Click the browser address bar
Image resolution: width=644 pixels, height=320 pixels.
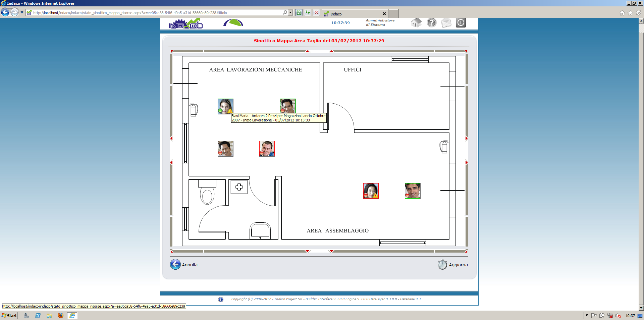coord(154,13)
